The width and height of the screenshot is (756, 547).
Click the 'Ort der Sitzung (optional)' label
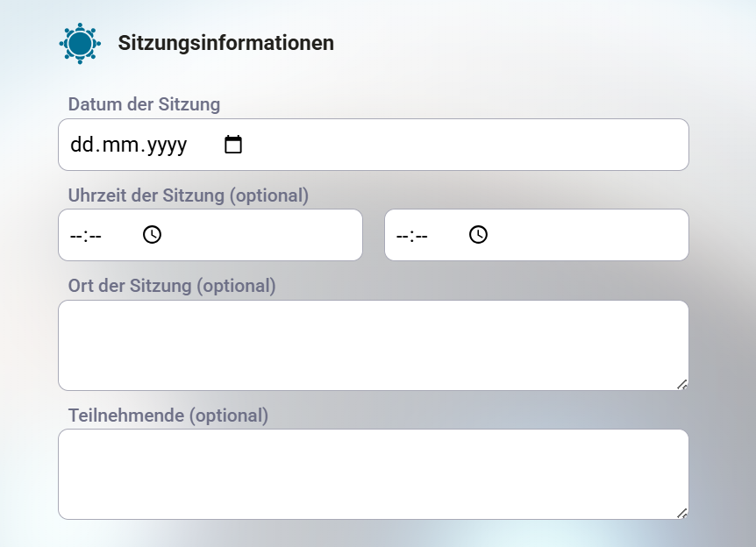tap(172, 286)
